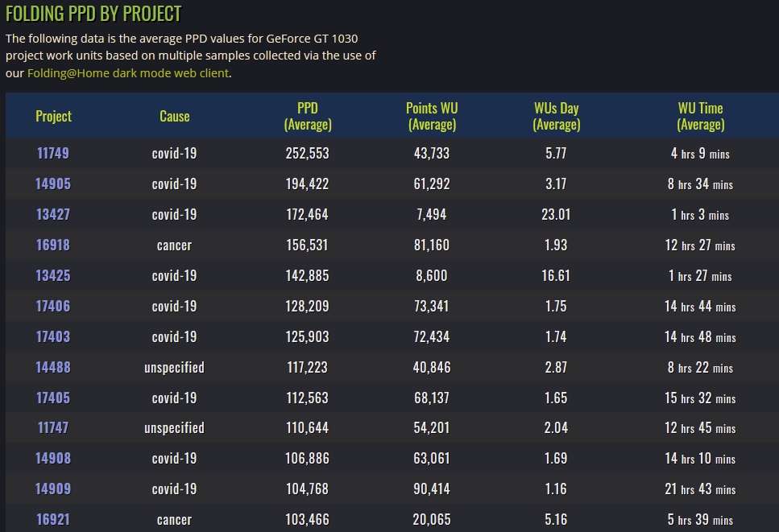Click the Project column header
Screen dimensions: 779x532
tap(53, 116)
